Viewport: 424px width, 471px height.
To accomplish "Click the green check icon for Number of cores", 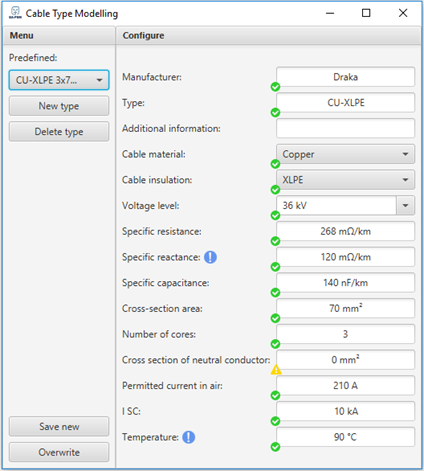I will 275,344.
